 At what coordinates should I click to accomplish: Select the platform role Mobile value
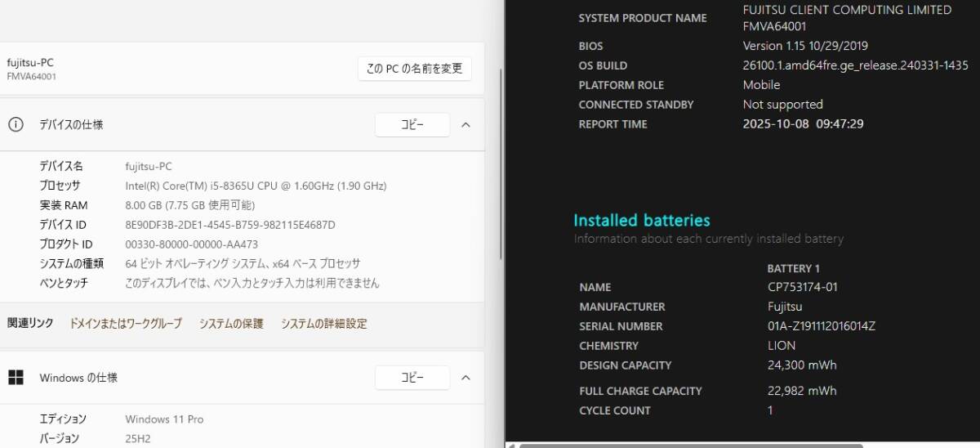point(761,85)
